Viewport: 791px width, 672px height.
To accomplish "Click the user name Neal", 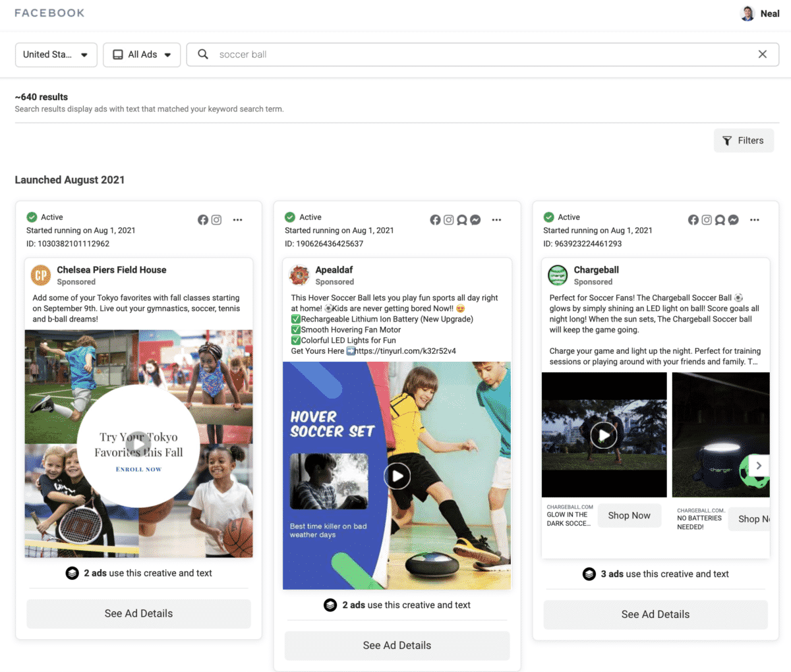I will [x=770, y=13].
